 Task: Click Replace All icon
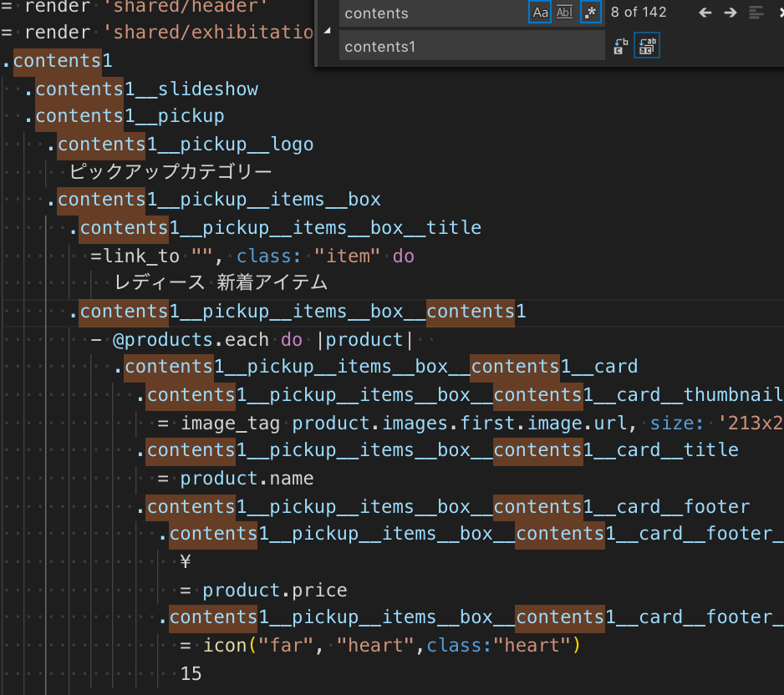click(x=646, y=46)
